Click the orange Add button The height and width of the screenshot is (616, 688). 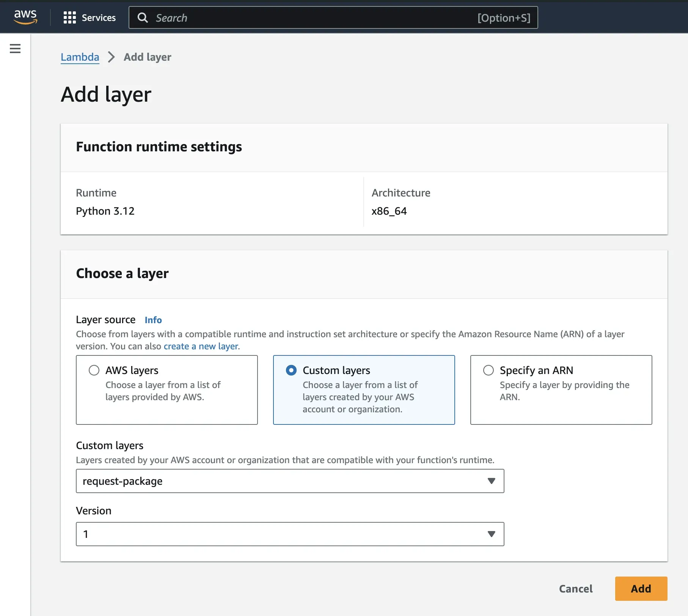coord(641,589)
